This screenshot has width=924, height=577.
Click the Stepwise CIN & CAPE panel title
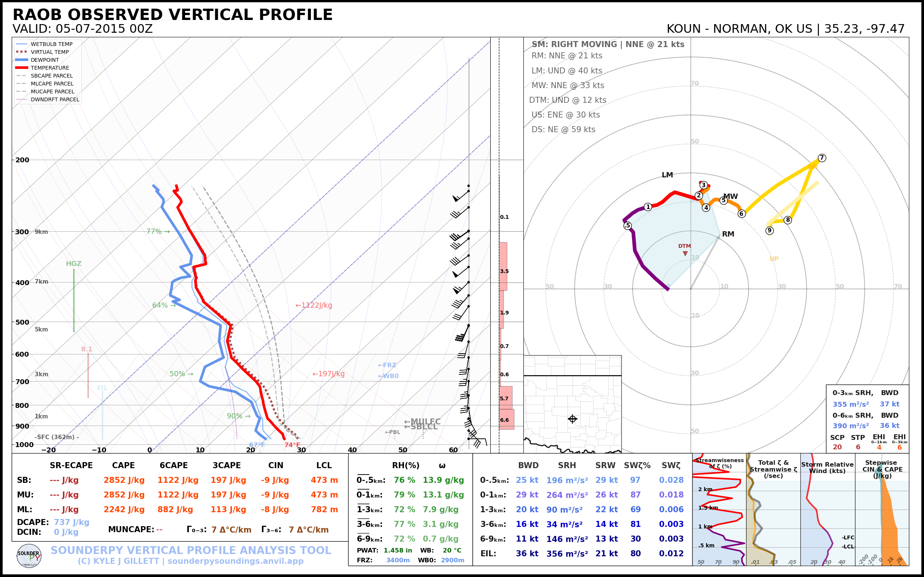coord(882,469)
